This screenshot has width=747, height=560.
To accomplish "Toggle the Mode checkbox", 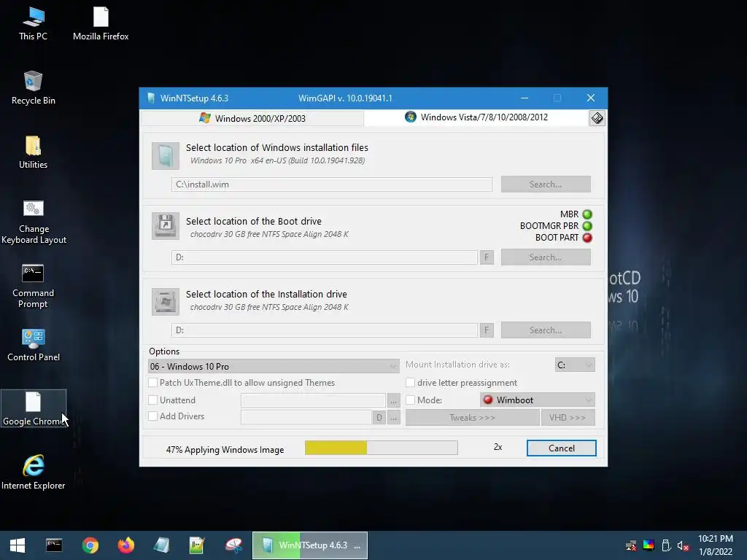I will [410, 400].
